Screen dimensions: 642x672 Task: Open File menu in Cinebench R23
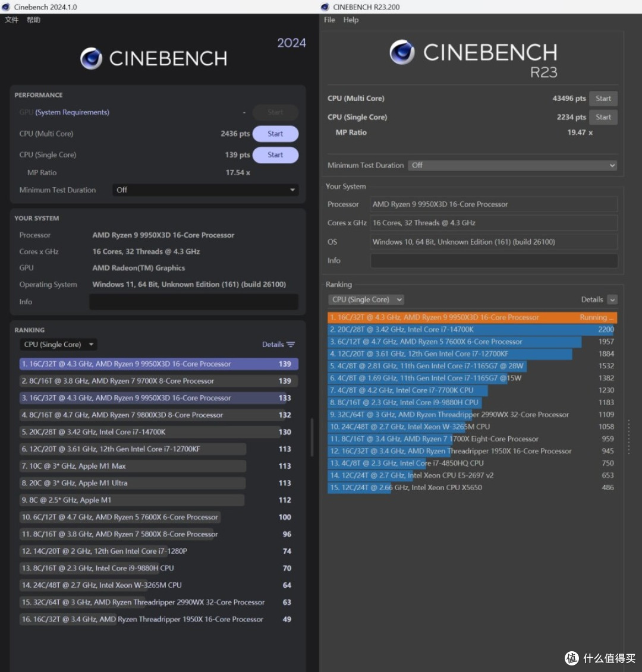(329, 20)
